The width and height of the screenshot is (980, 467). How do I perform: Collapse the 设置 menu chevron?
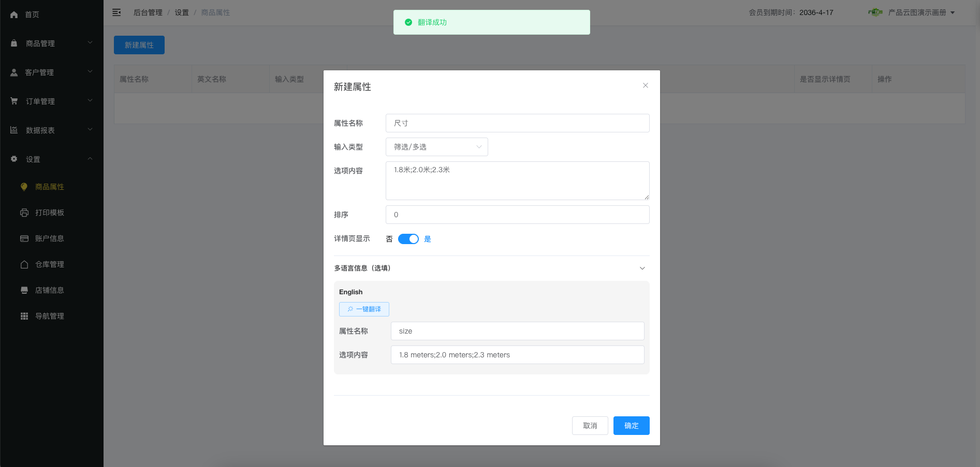[x=90, y=159]
